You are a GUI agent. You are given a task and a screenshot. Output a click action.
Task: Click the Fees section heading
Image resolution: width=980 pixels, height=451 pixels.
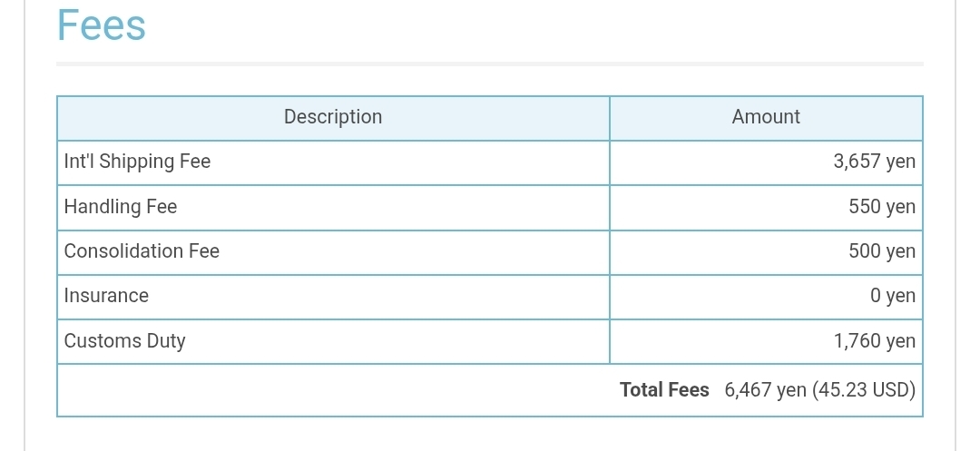pos(102,25)
